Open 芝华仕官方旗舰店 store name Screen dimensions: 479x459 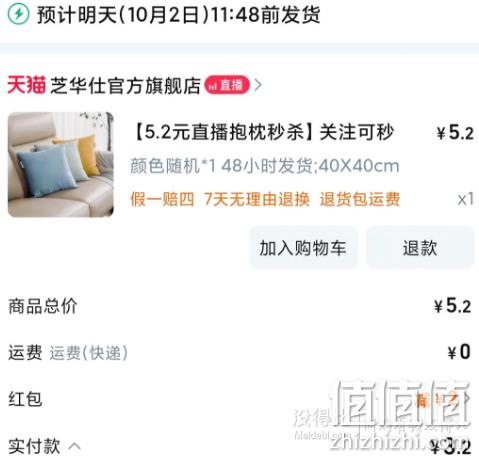click(x=125, y=85)
